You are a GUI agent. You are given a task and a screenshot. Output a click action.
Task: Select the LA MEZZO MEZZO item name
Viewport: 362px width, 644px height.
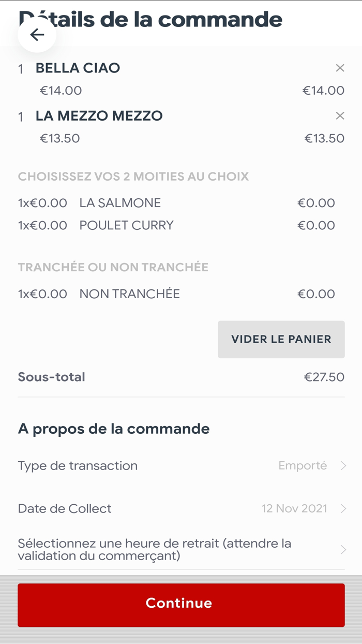pos(99,116)
